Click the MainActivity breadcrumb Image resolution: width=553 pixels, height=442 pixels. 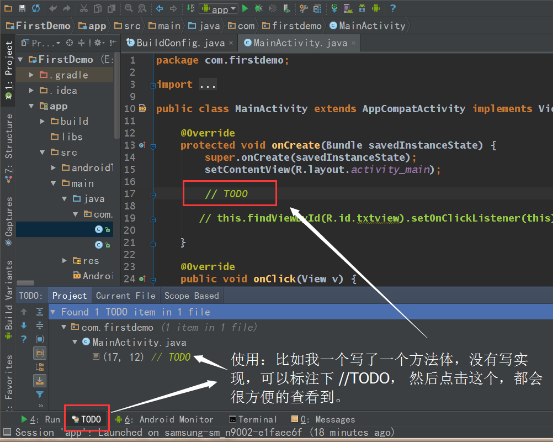[x=367, y=26]
